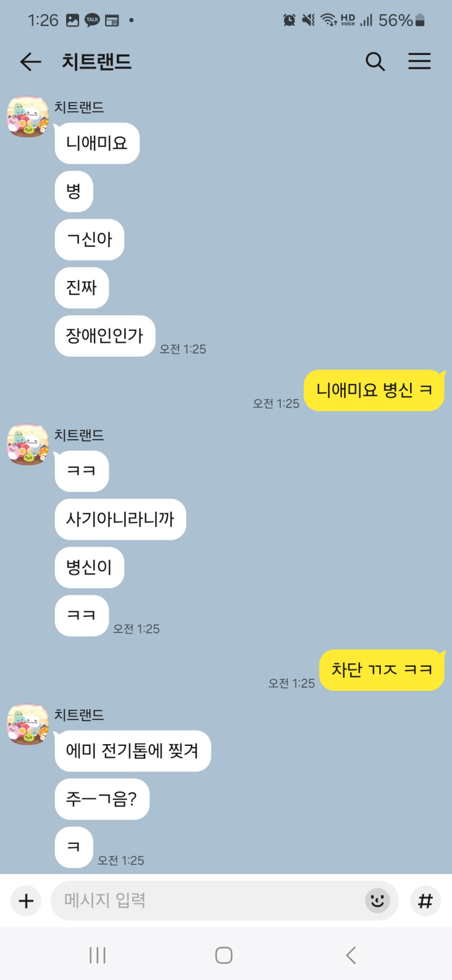The image size is (452, 980).
Task: Tap the Android home button
Action: [224, 955]
